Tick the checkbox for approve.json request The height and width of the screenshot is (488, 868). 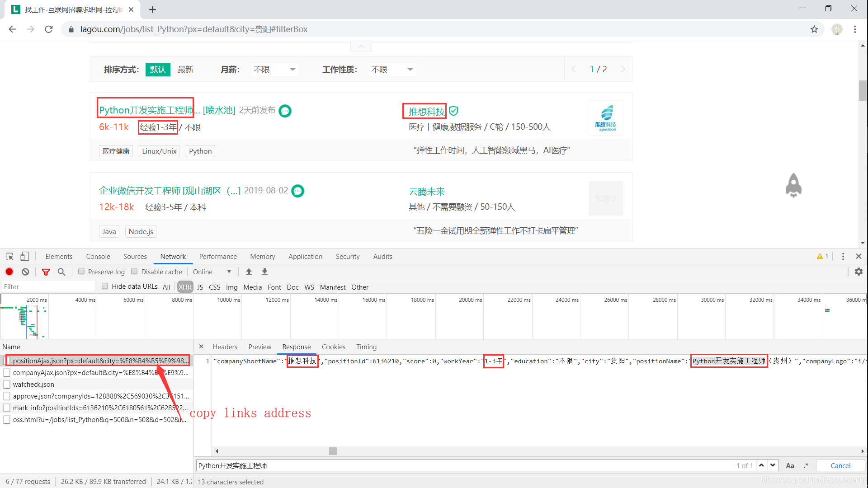tap(7, 396)
